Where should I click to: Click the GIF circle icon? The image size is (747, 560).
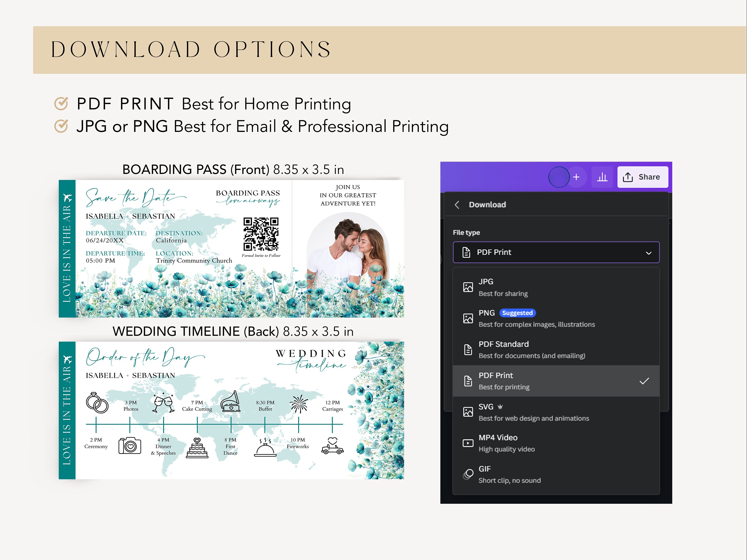pos(468,474)
